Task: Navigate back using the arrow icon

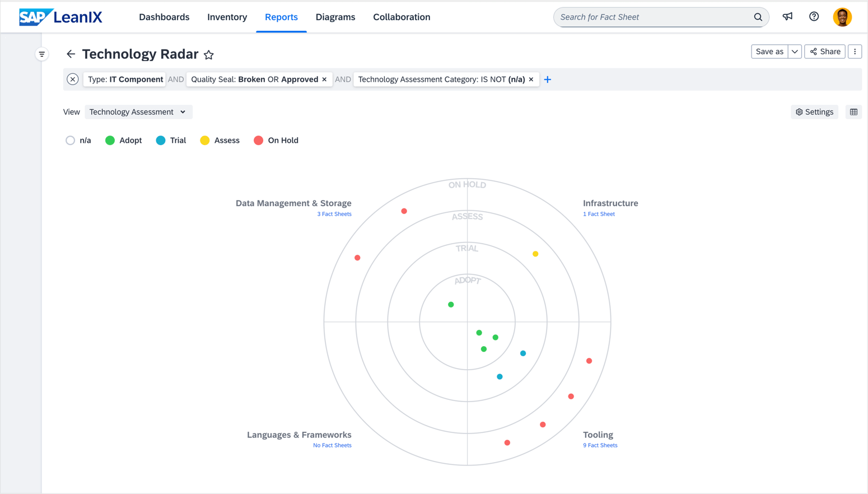Action: coord(71,54)
